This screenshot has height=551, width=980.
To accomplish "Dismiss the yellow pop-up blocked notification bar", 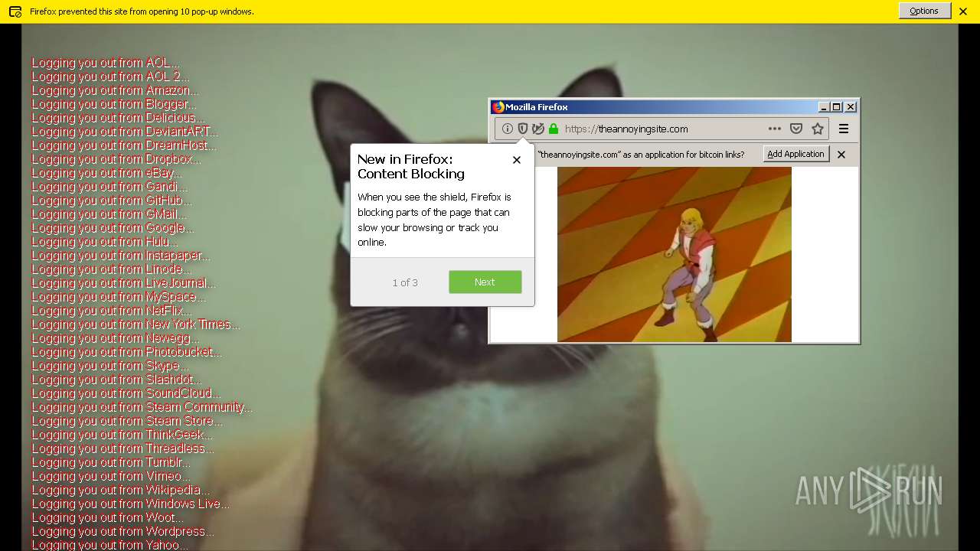I will pos(963,11).
